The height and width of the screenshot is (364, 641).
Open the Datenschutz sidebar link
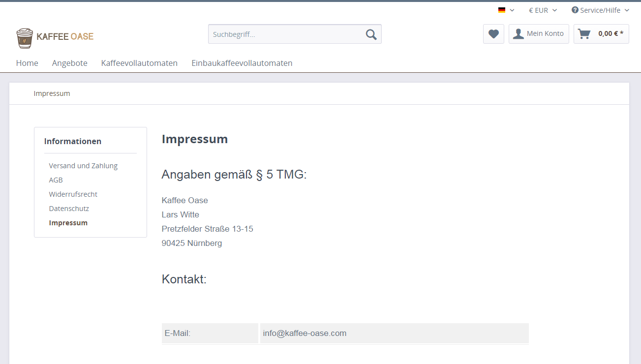(69, 209)
